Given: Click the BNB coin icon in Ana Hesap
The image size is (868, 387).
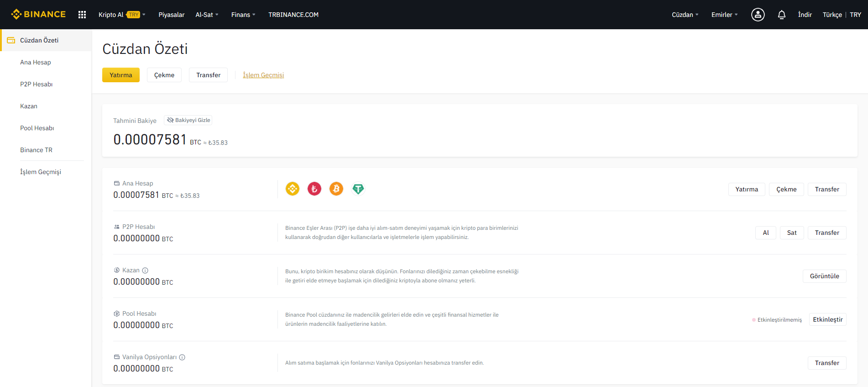Looking at the screenshot, I should pyautogui.click(x=293, y=189).
